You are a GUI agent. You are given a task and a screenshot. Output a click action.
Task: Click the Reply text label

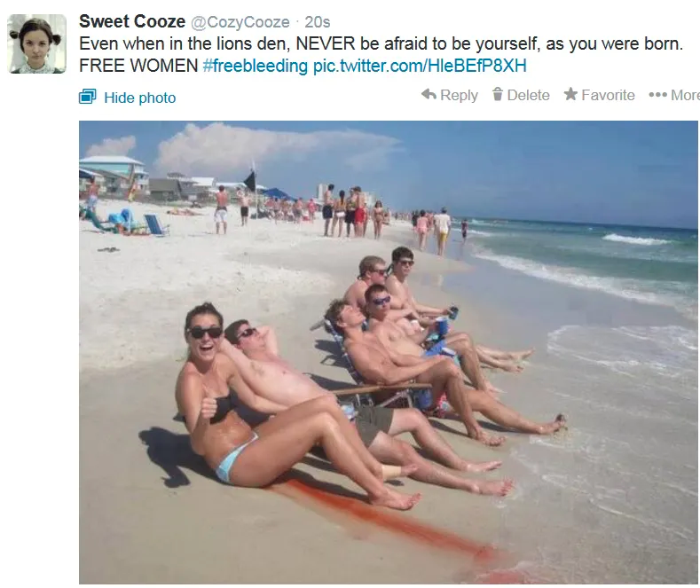pos(459,95)
